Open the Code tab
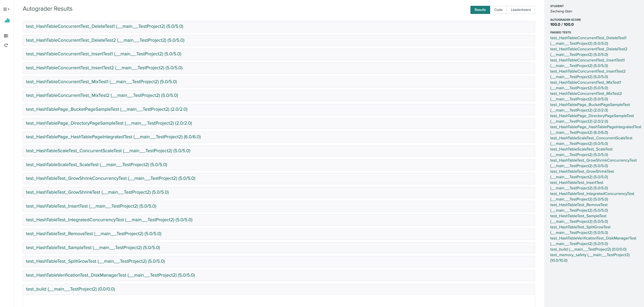Image resolution: width=644 pixels, height=307 pixels. point(498,10)
